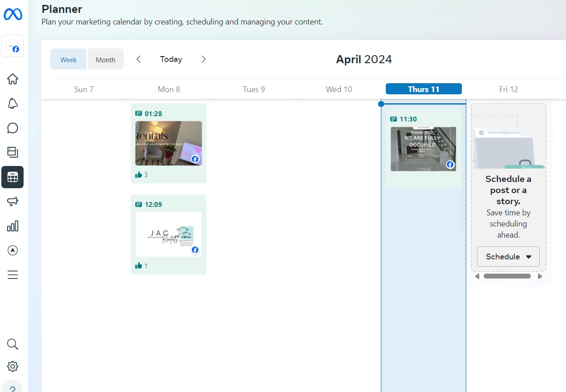Go to Home in the sidebar
Screen dimensions: 566x392
point(13,79)
